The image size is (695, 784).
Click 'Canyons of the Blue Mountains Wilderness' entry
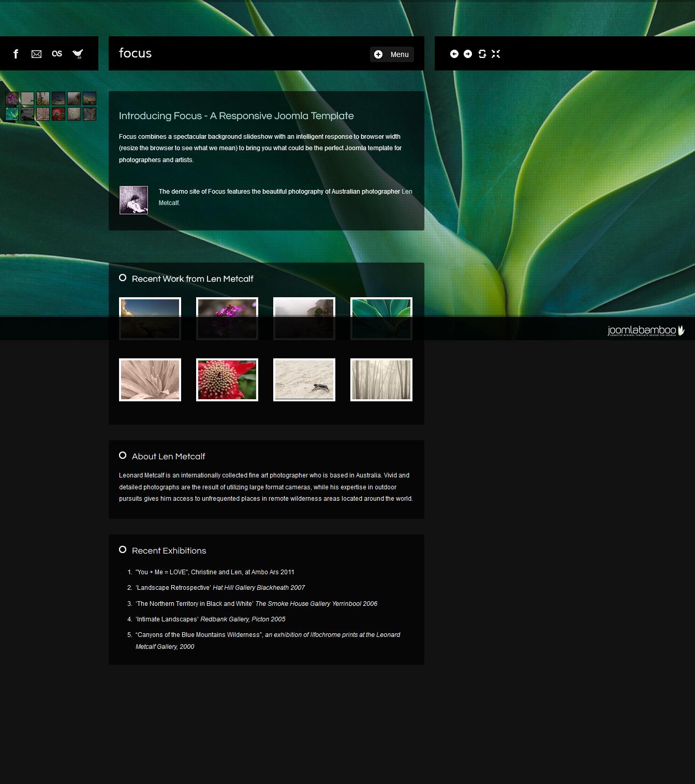coord(268,641)
